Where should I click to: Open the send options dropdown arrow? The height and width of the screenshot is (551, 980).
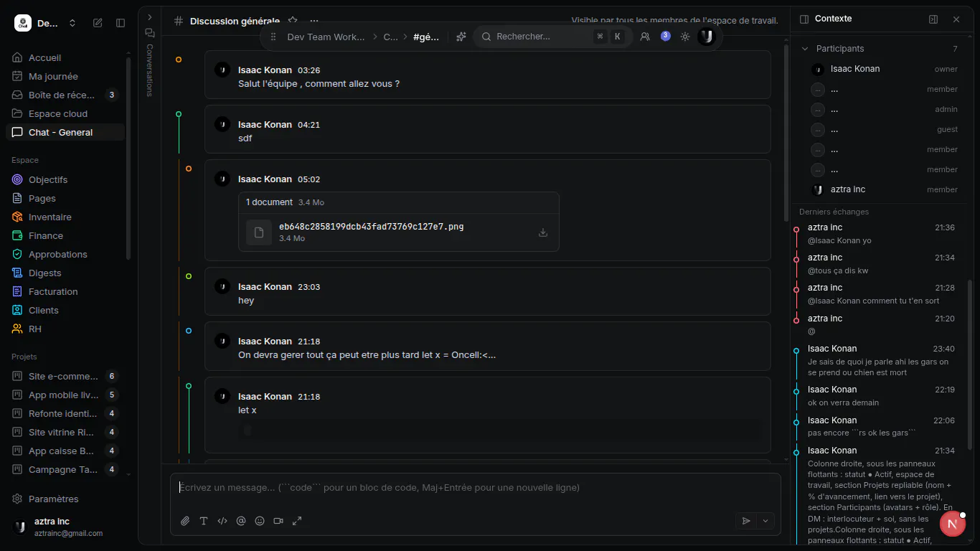[765, 521]
